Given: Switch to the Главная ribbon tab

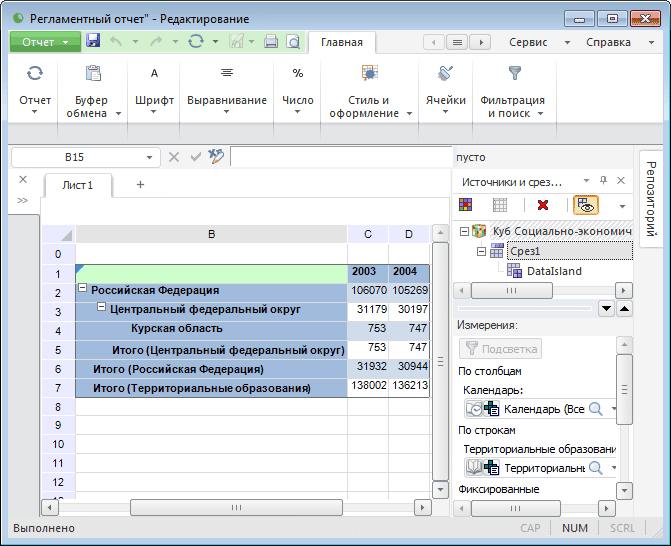Looking at the screenshot, I should tap(341, 42).
